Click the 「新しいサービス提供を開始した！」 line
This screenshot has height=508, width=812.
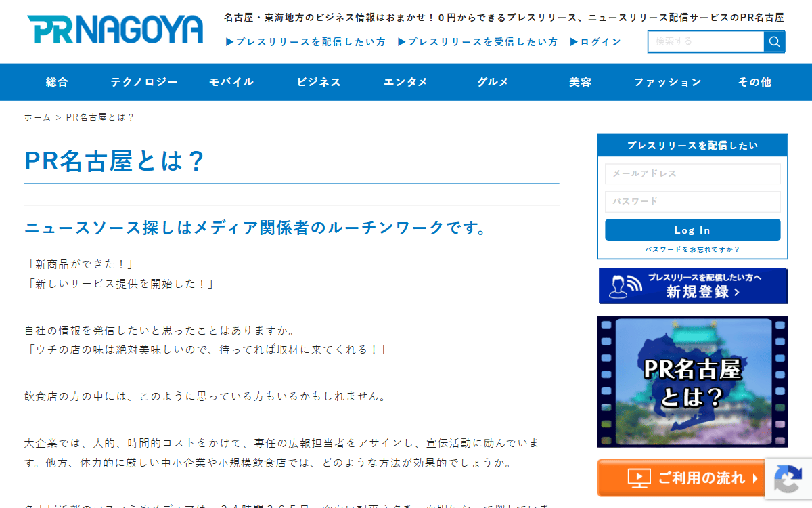[120, 284]
